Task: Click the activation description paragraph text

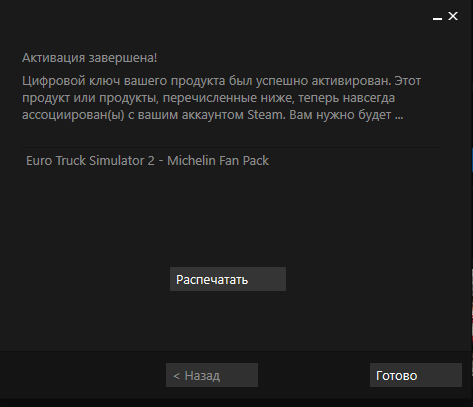Action: [x=221, y=98]
